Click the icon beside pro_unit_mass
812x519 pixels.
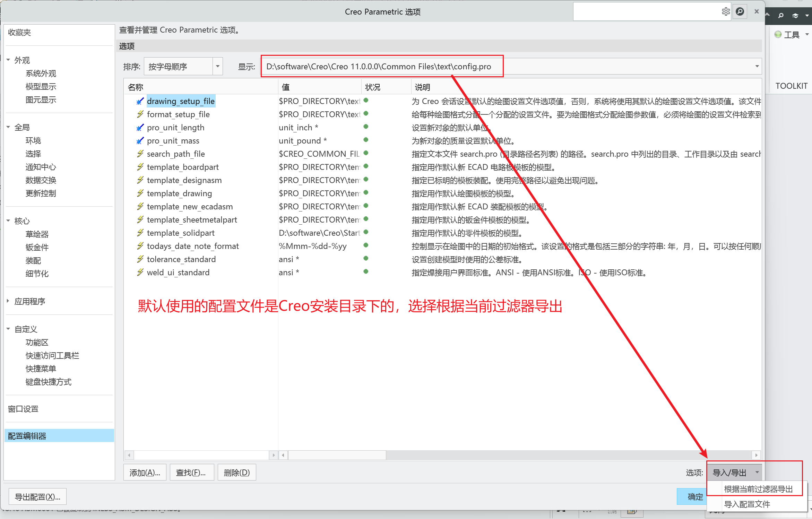pyautogui.click(x=140, y=141)
